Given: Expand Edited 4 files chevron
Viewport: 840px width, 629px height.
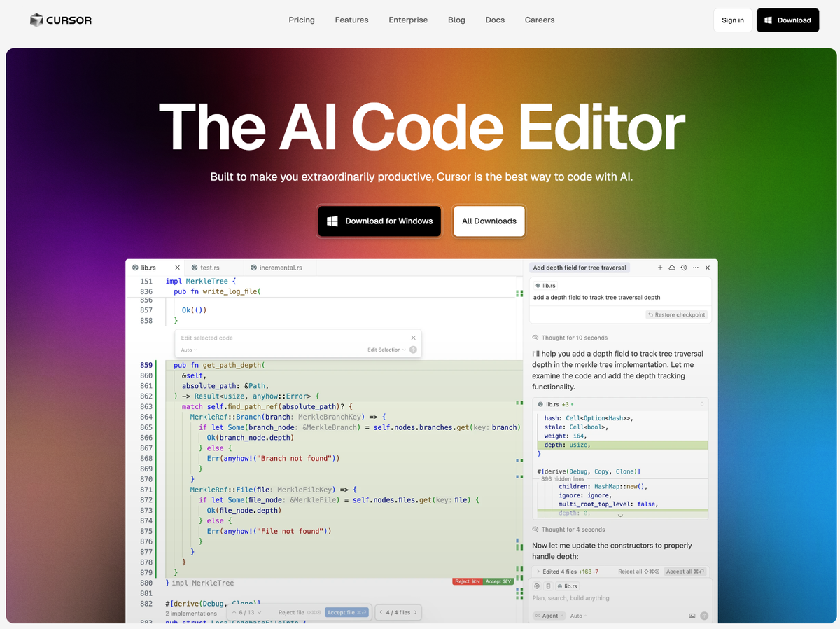Looking at the screenshot, I should pyautogui.click(x=538, y=572).
